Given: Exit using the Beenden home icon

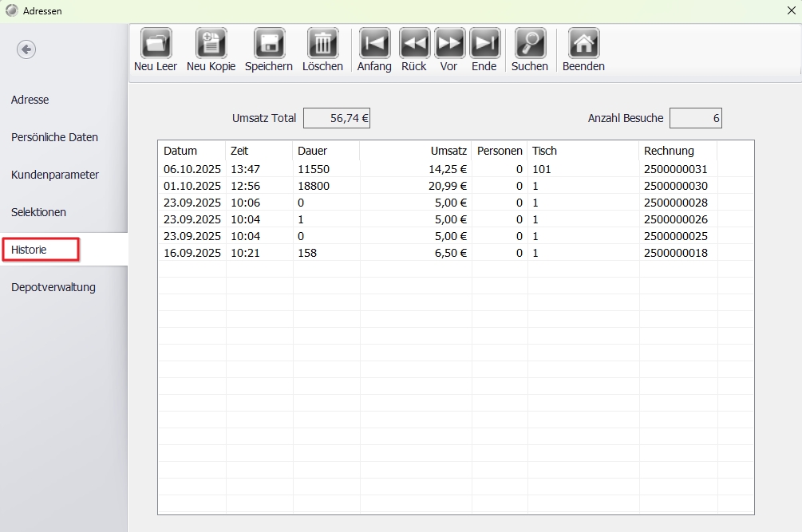Looking at the screenshot, I should click(583, 43).
